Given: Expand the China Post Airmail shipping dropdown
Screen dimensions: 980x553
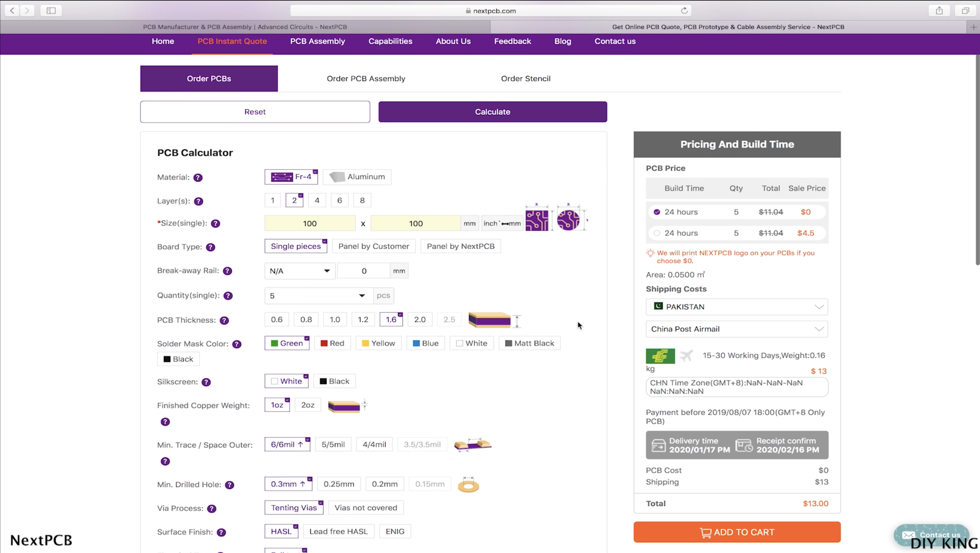Looking at the screenshot, I should pyautogui.click(x=736, y=329).
